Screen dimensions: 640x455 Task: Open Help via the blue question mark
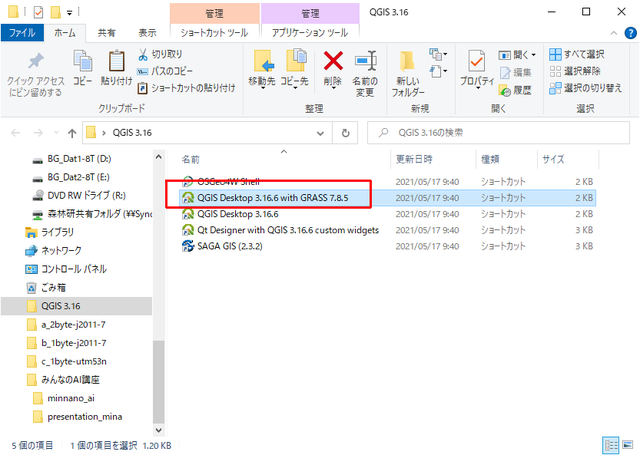(x=631, y=33)
